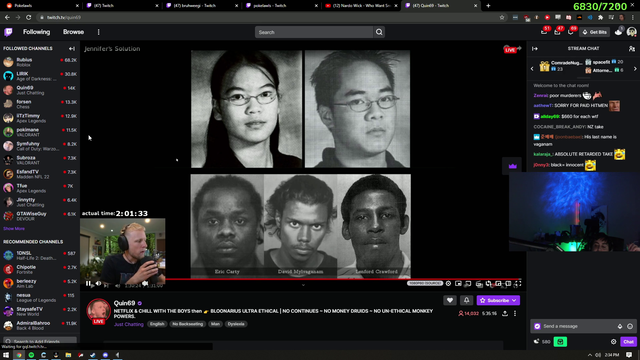
Task: Open LIRIK channel in sidebar
Action: pyautogui.click(x=40, y=76)
